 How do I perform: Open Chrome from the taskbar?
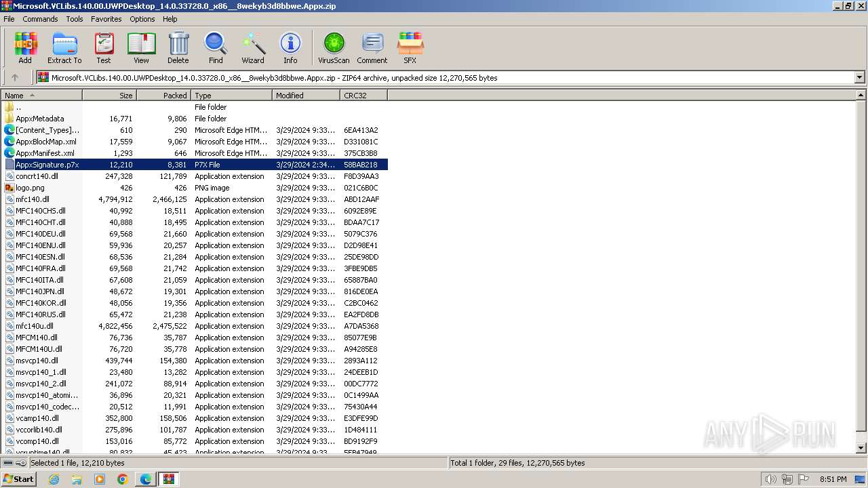tap(123, 479)
